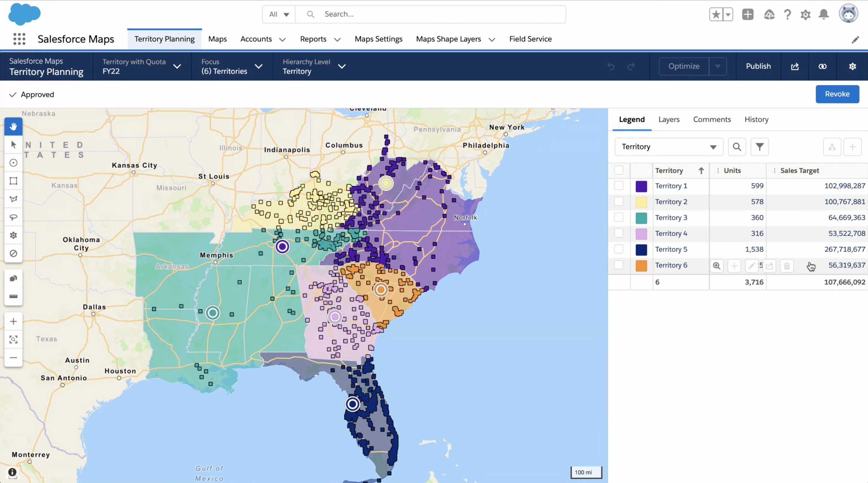Switch to the Comments tab
868x483 pixels.
click(x=712, y=119)
